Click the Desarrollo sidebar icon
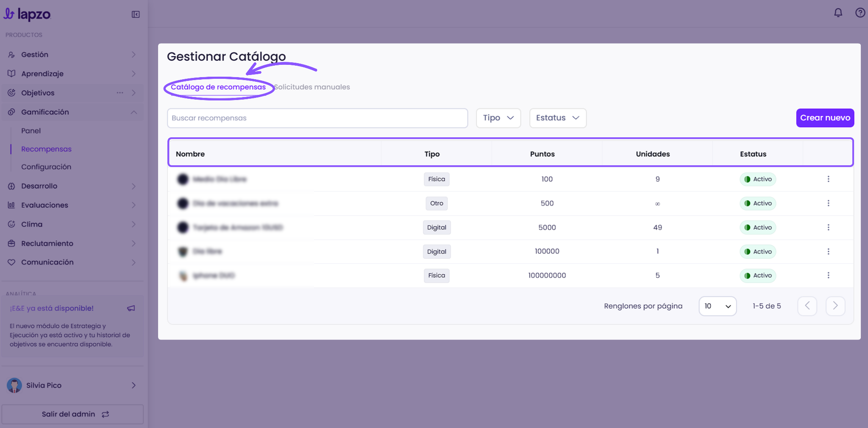 pos(11,186)
